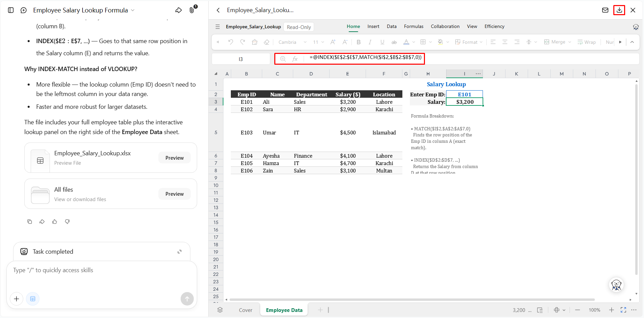
Task: Click the Redo icon in the toolbar
Action: click(243, 42)
